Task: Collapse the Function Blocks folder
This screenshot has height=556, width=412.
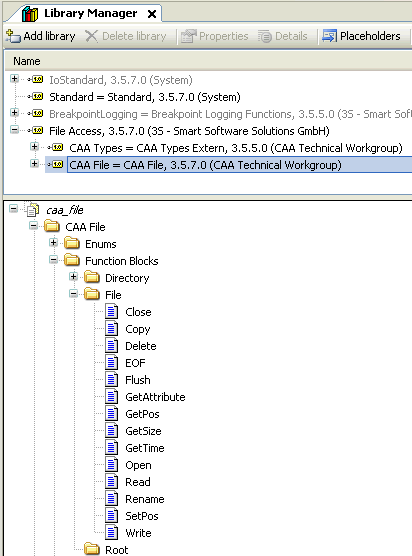Action: [x=54, y=260]
